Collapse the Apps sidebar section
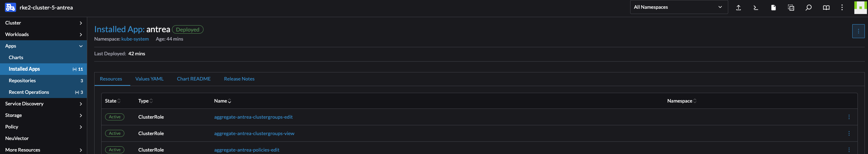 [43, 46]
